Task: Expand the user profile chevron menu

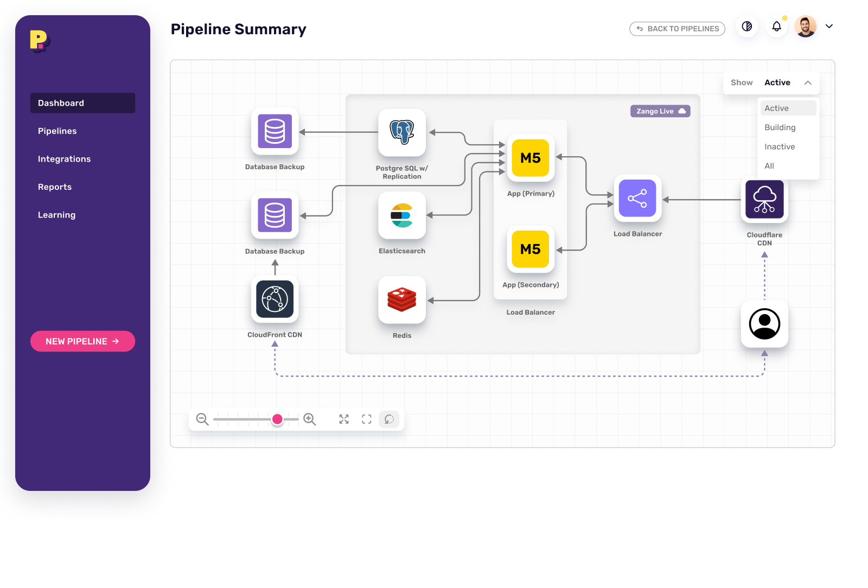Action: [829, 27]
